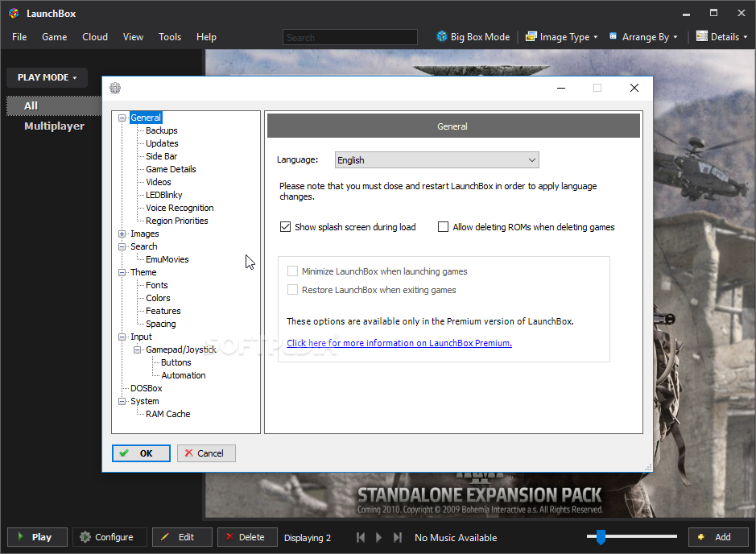The height and width of the screenshot is (554, 756).
Task: Select EmuMovies in options tree
Action: click(x=167, y=259)
